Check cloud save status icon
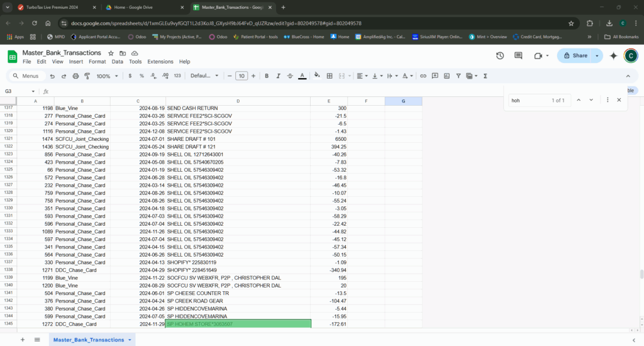Screen dimensions: 644x346 tap(135, 53)
